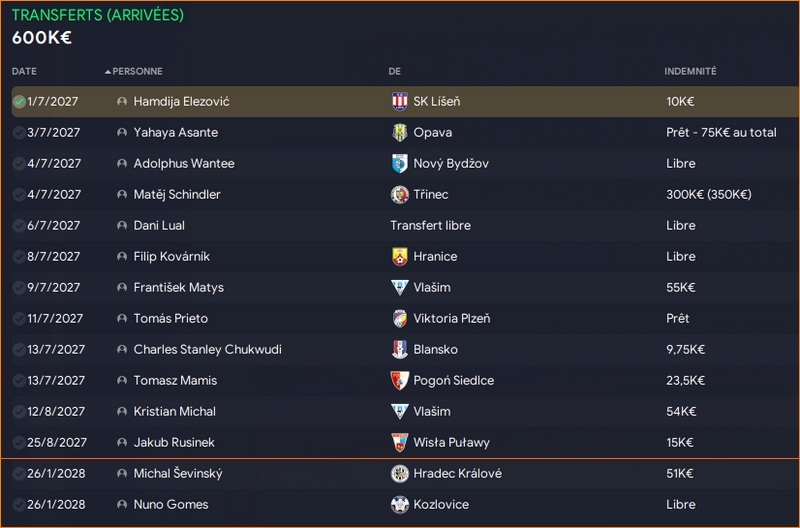This screenshot has width=800, height=528.
Task: Sort transfers by Date column
Action: click(24, 71)
